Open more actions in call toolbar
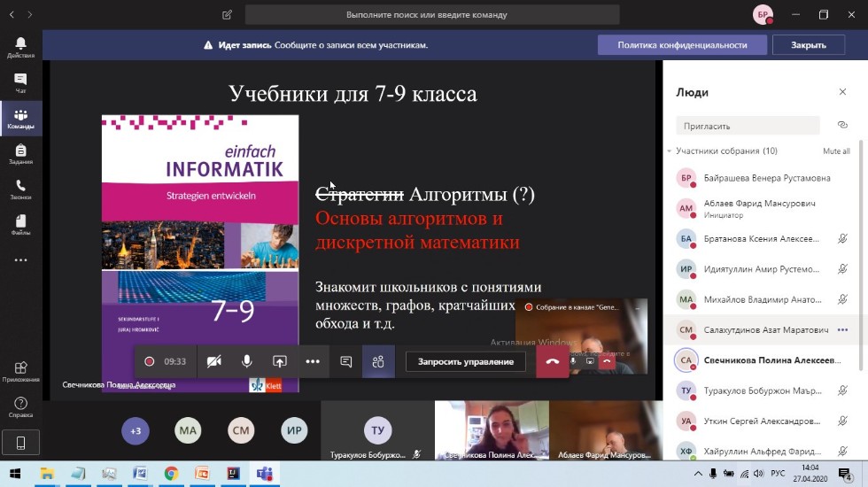Viewport: 868px width, 487px height. coord(313,361)
